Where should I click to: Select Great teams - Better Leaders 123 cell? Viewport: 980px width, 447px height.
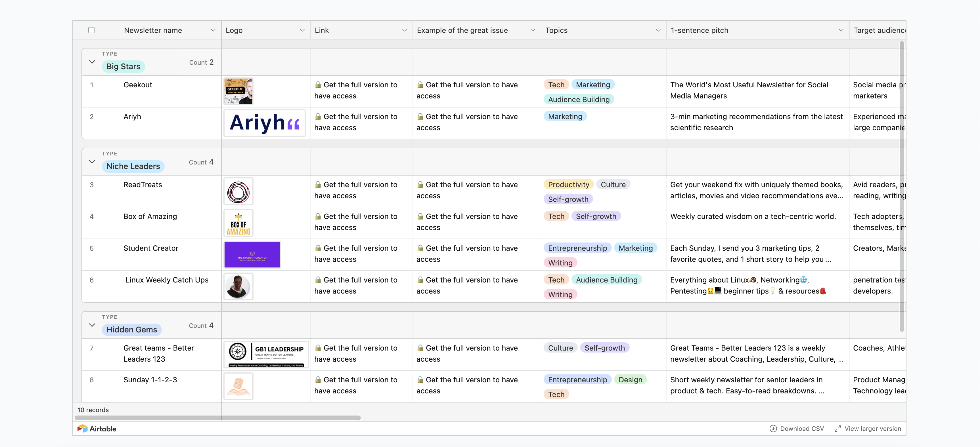click(151, 355)
